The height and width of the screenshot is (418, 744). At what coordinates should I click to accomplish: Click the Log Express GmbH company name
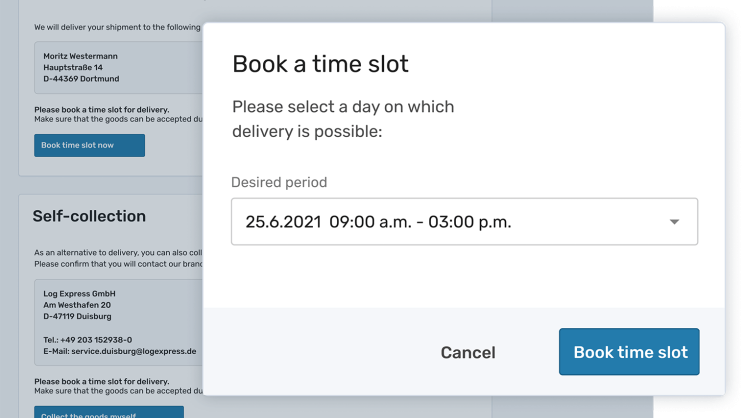click(79, 293)
